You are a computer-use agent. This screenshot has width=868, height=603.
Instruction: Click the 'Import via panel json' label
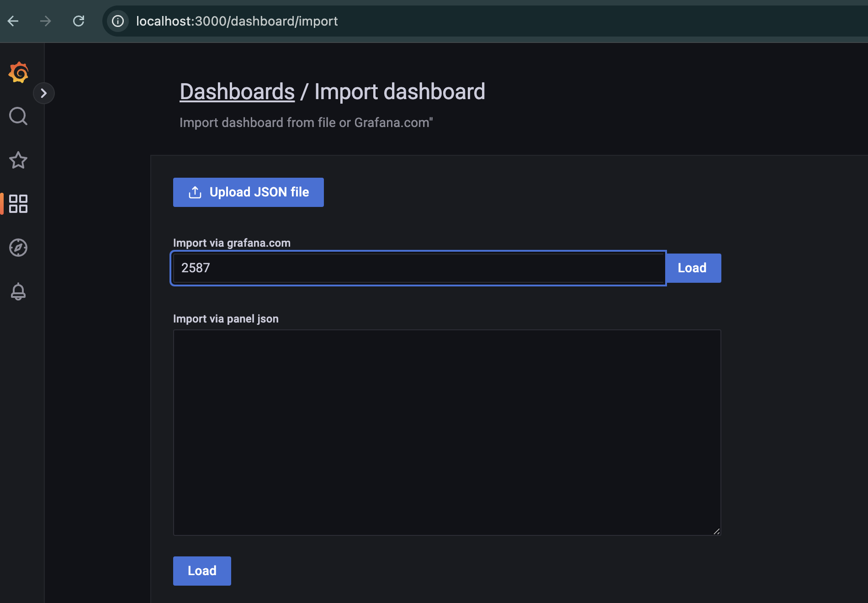point(226,319)
